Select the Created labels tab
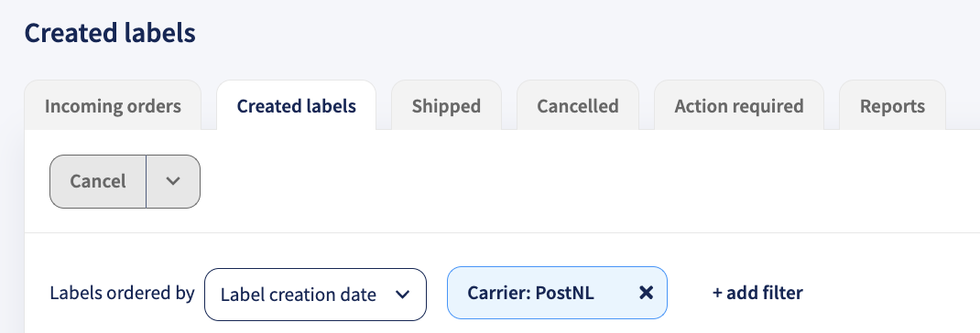 pos(296,105)
